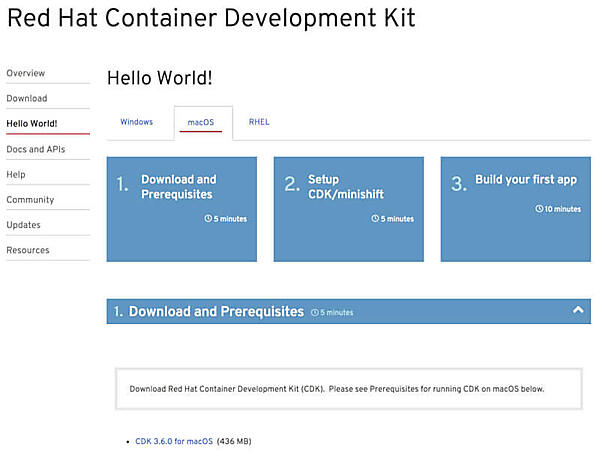
Task: Open the Updates sidebar item
Action: click(24, 225)
